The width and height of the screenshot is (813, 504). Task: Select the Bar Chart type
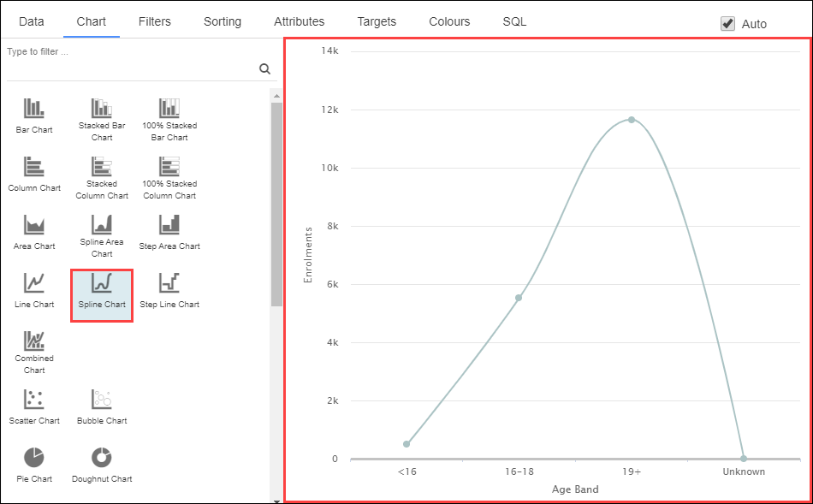coord(33,116)
